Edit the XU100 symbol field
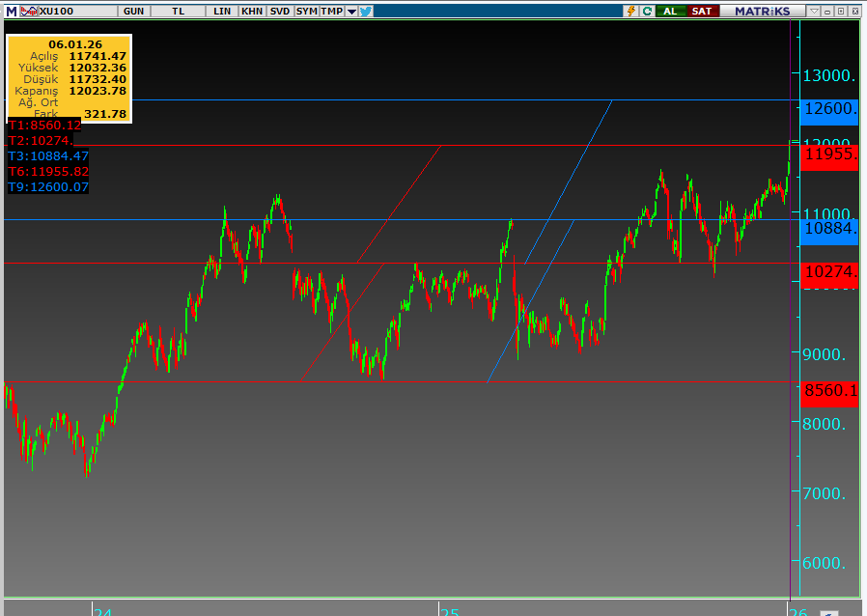The height and width of the screenshot is (616, 867). point(77,11)
